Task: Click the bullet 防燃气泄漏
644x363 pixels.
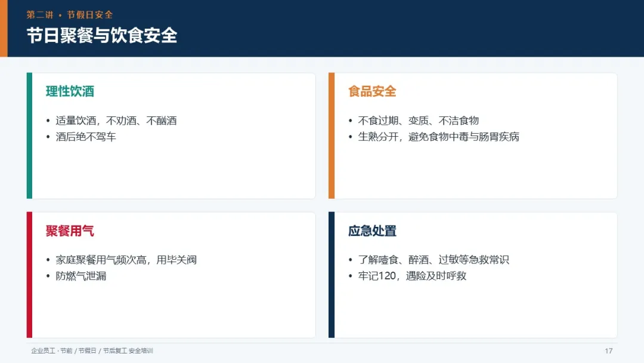Action: click(x=81, y=276)
